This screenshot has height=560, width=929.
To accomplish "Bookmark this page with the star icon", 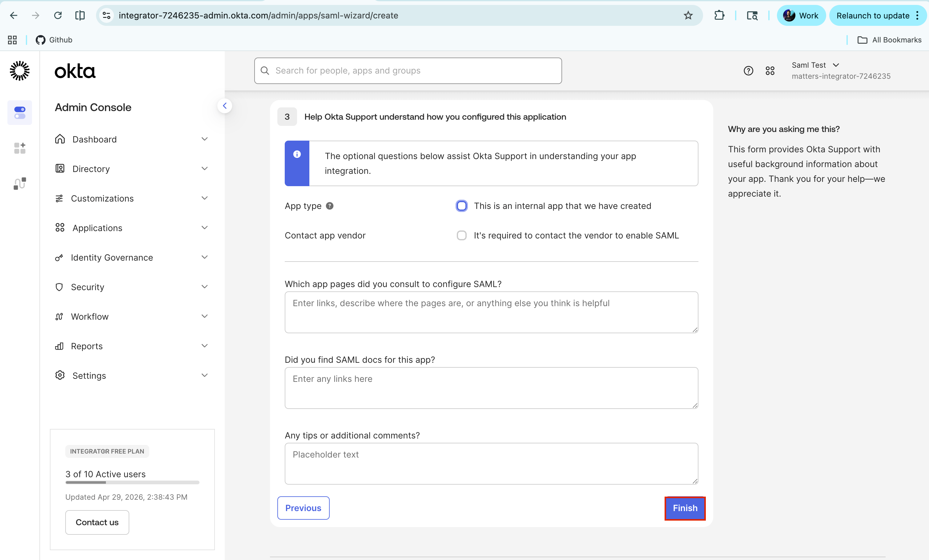I will (688, 15).
